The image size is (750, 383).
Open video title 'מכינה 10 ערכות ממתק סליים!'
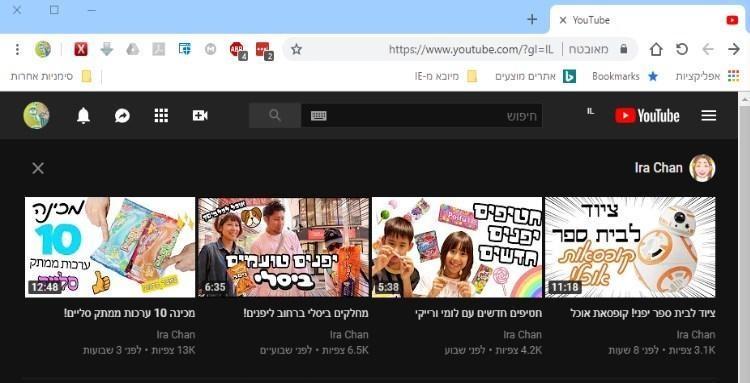click(129, 313)
